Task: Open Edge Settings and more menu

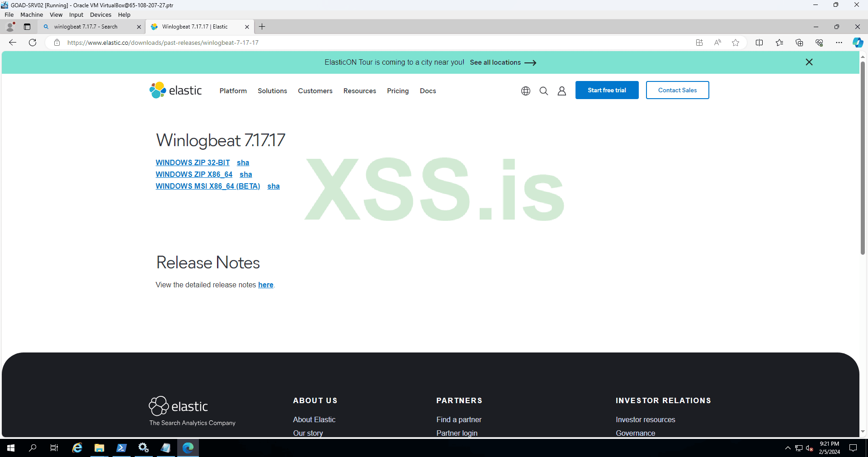Action: 839,43
